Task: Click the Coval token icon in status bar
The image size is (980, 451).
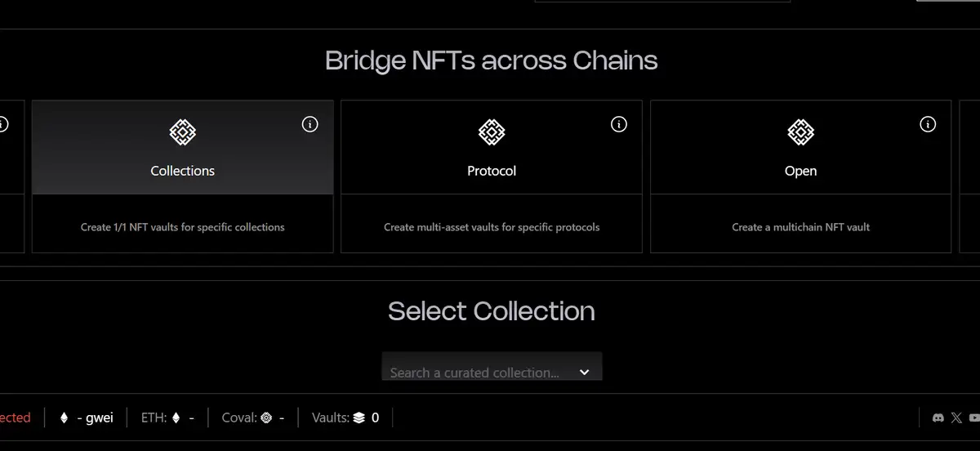Action: click(x=266, y=418)
